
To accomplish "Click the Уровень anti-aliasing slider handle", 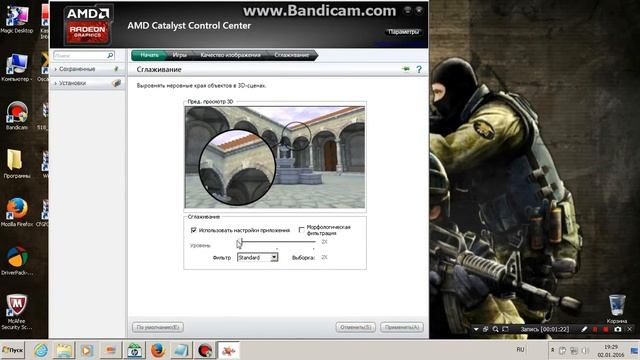I will pyautogui.click(x=240, y=243).
